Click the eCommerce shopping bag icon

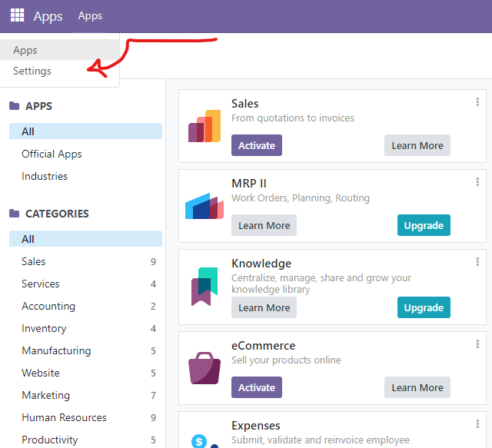point(204,368)
